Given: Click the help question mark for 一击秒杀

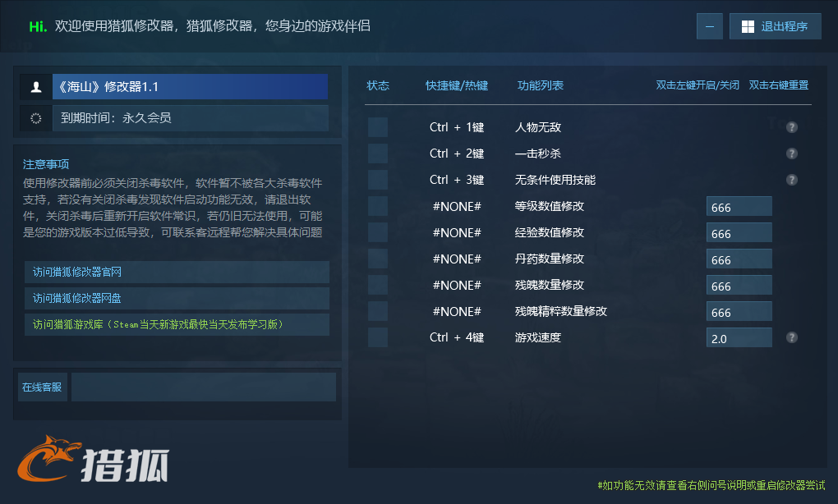Looking at the screenshot, I should click(x=792, y=153).
